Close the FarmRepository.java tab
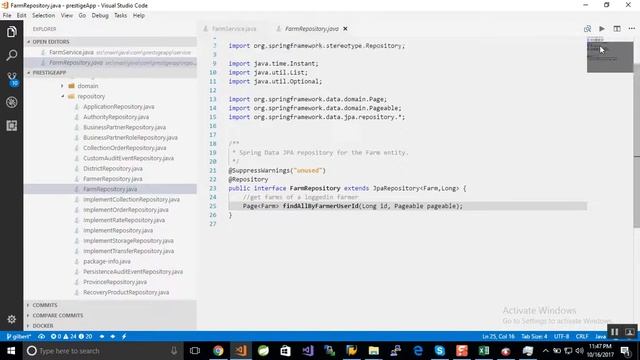This screenshot has height=360, width=640. pyautogui.click(x=345, y=29)
